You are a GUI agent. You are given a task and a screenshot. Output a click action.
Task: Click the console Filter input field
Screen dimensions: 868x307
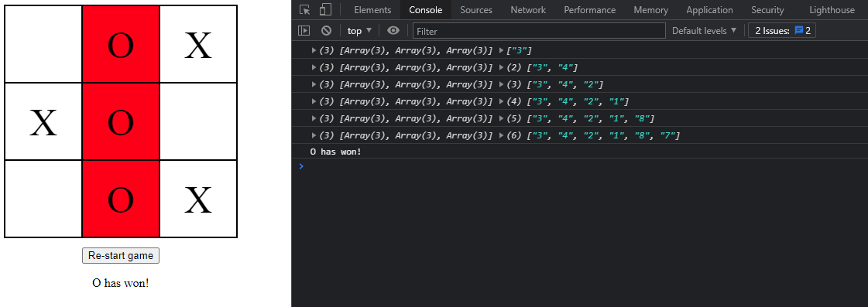[539, 31]
